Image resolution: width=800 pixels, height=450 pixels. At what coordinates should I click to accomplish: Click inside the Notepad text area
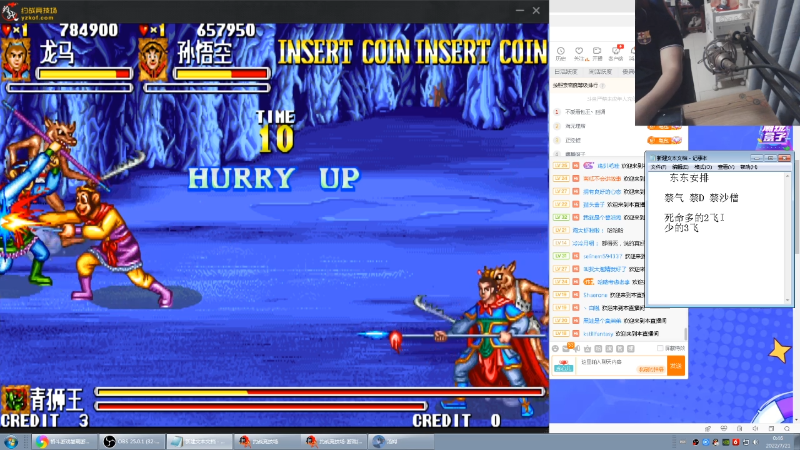716,237
